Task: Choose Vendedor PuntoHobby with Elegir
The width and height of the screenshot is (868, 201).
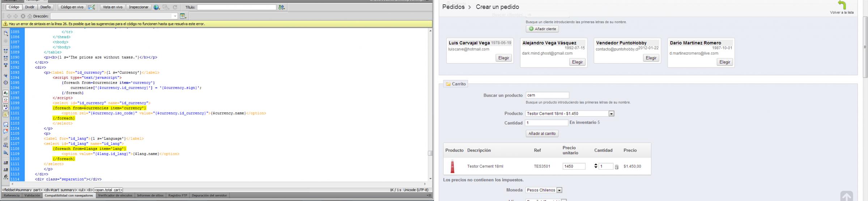Action: pos(651,58)
